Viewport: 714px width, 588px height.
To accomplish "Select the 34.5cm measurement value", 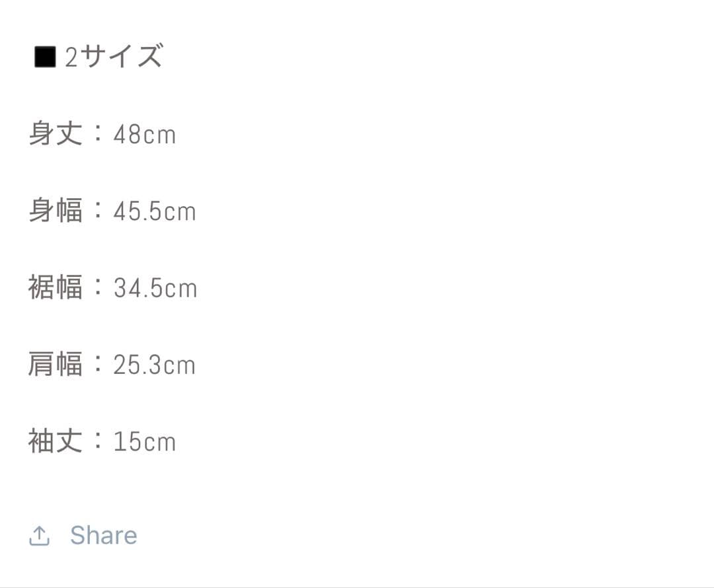I will point(155,288).
